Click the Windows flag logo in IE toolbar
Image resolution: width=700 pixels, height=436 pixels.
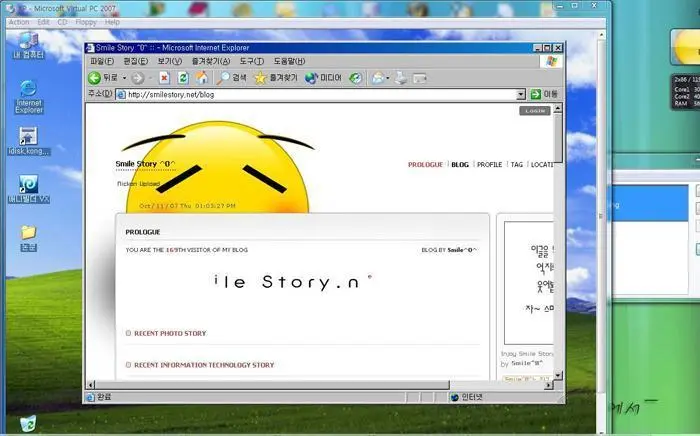(x=551, y=62)
